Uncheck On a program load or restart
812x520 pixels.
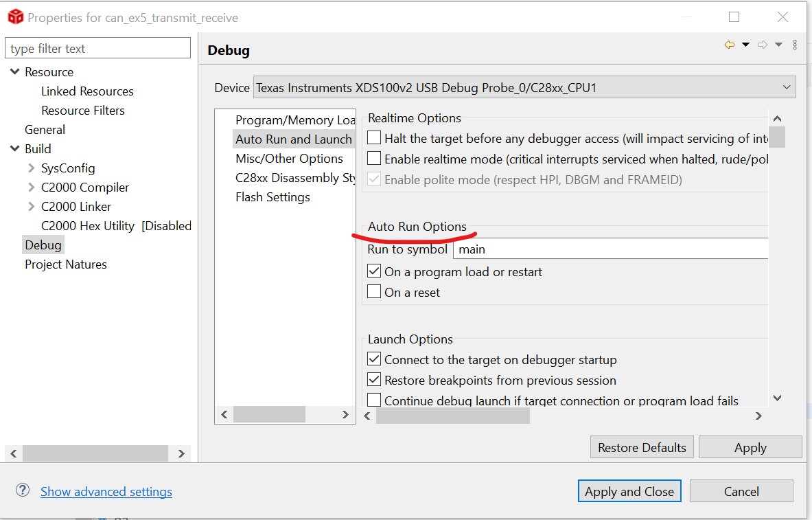pos(374,271)
